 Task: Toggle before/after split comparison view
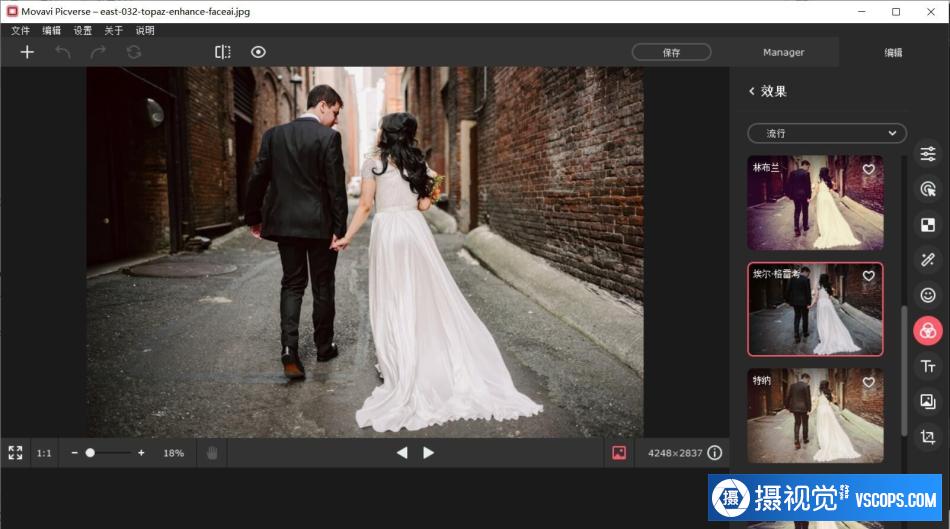222,52
